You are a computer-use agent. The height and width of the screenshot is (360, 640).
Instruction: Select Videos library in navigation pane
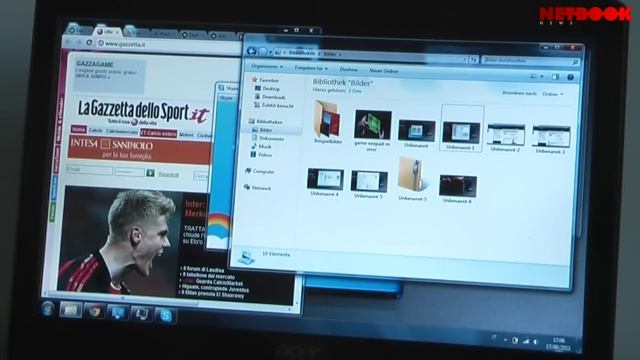(x=261, y=155)
